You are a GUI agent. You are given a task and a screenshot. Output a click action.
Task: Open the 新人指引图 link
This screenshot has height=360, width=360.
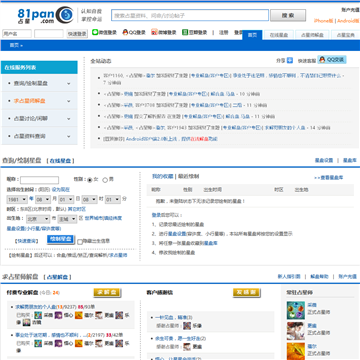[289, 276]
